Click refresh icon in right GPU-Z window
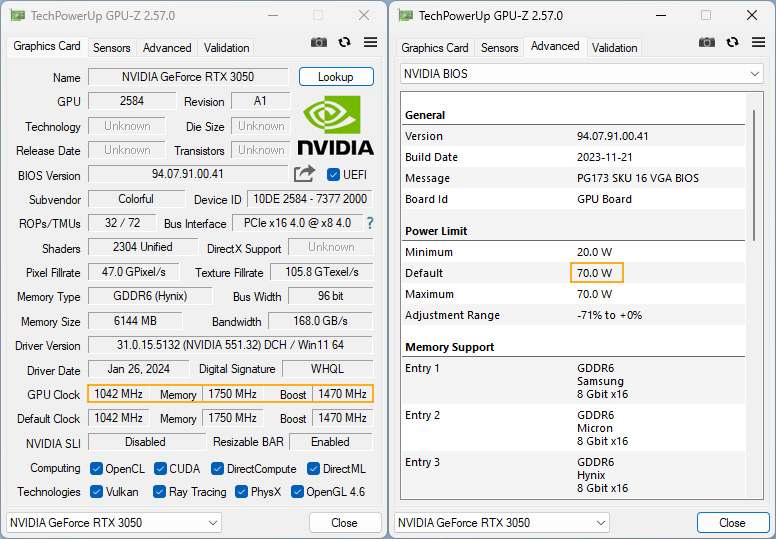This screenshot has width=776, height=539. click(x=732, y=42)
